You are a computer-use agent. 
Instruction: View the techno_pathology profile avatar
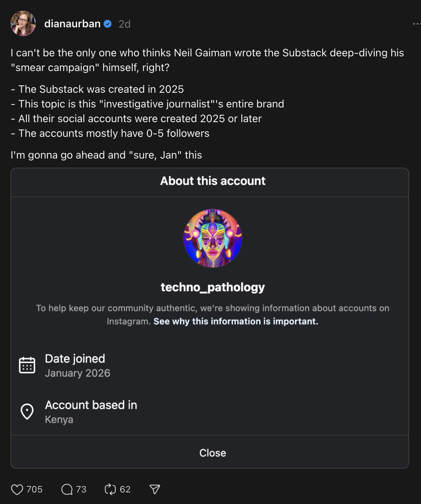[x=213, y=238]
